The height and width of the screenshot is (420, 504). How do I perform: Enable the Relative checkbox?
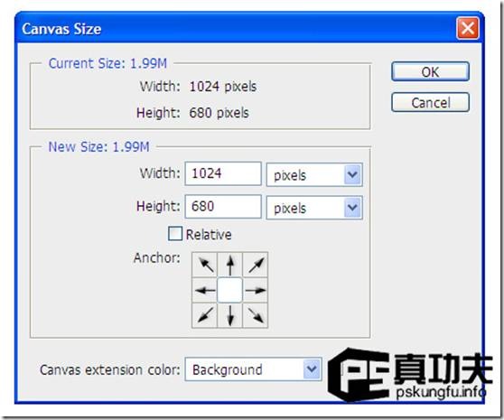(175, 234)
